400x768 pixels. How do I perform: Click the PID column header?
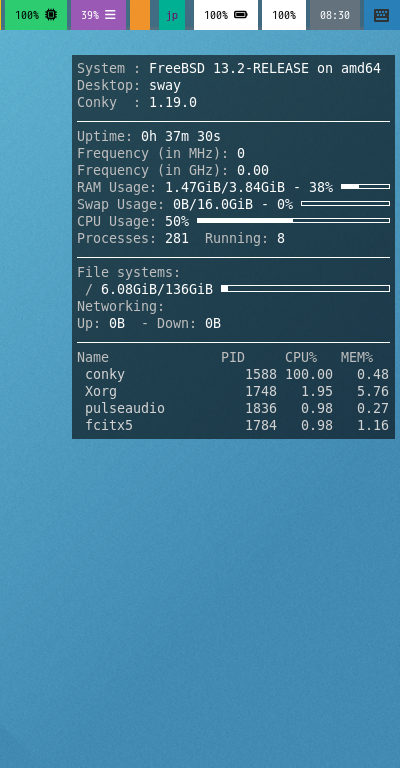coord(233,358)
